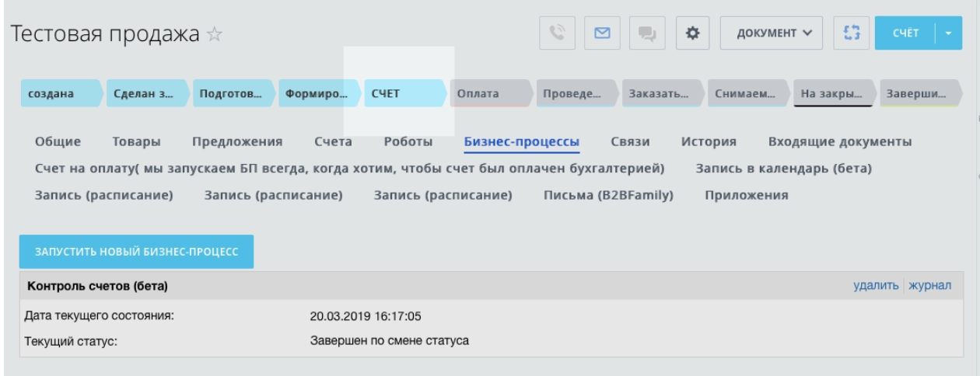This screenshot has width=980, height=376.
Task: Click the expand fullscreen icon button
Action: [850, 34]
